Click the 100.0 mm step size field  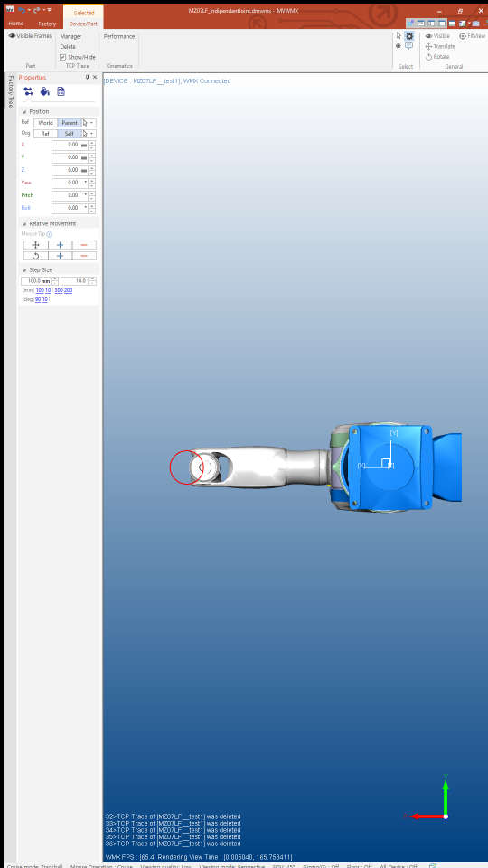(36, 281)
